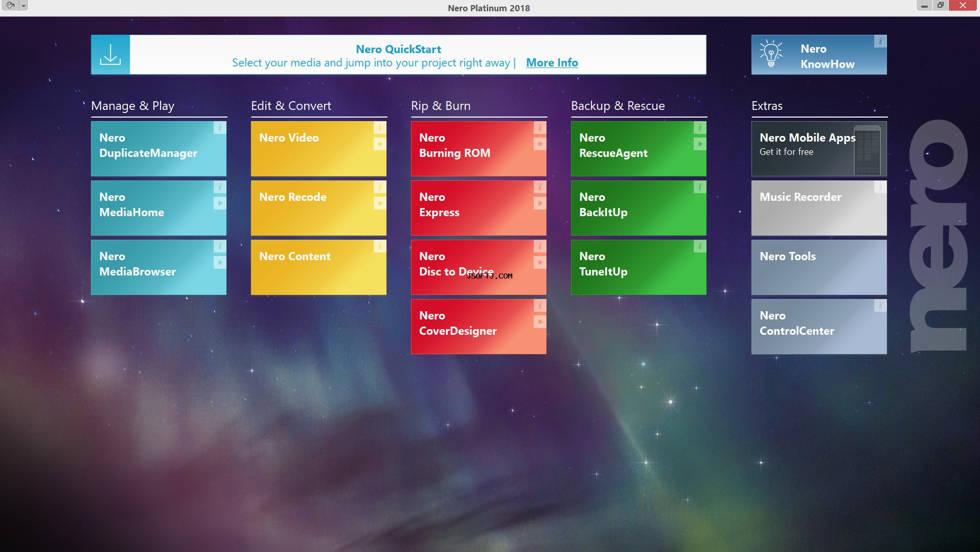Show info for Nero Disc to Device
Image resolution: width=980 pixels, height=552 pixels.
click(540, 246)
